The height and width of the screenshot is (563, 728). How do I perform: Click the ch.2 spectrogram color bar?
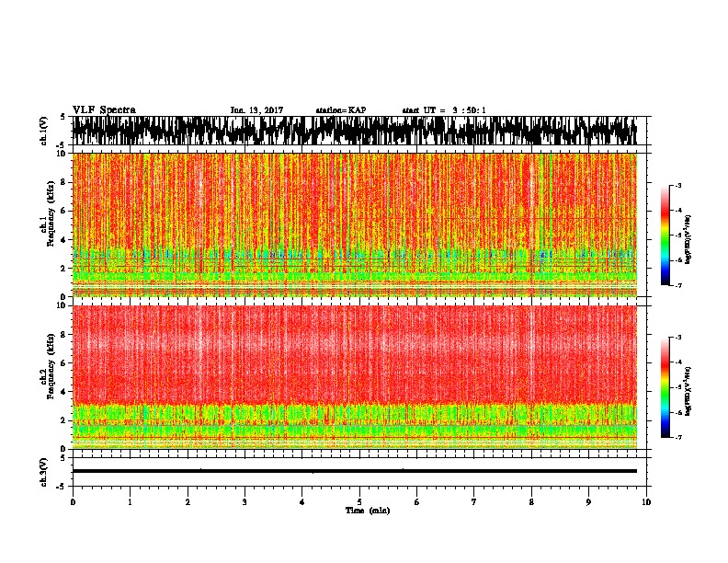click(x=665, y=387)
